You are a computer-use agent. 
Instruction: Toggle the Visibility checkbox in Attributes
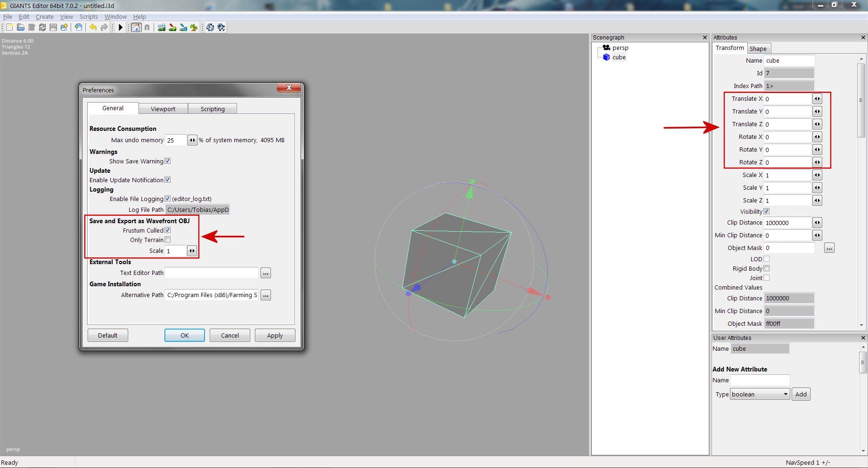pos(767,211)
